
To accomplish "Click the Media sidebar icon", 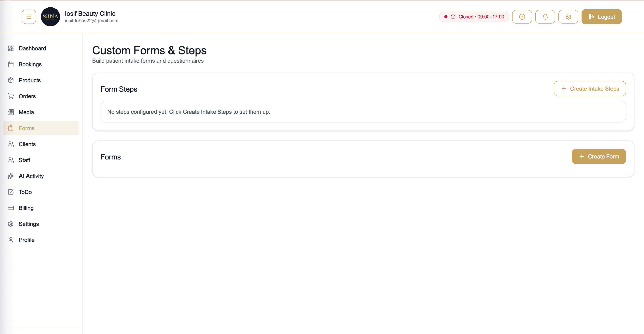I will click(x=11, y=112).
